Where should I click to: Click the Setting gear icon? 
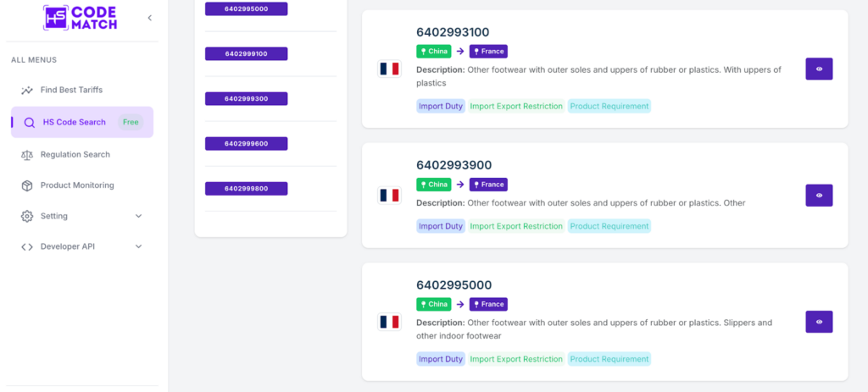pos(27,216)
